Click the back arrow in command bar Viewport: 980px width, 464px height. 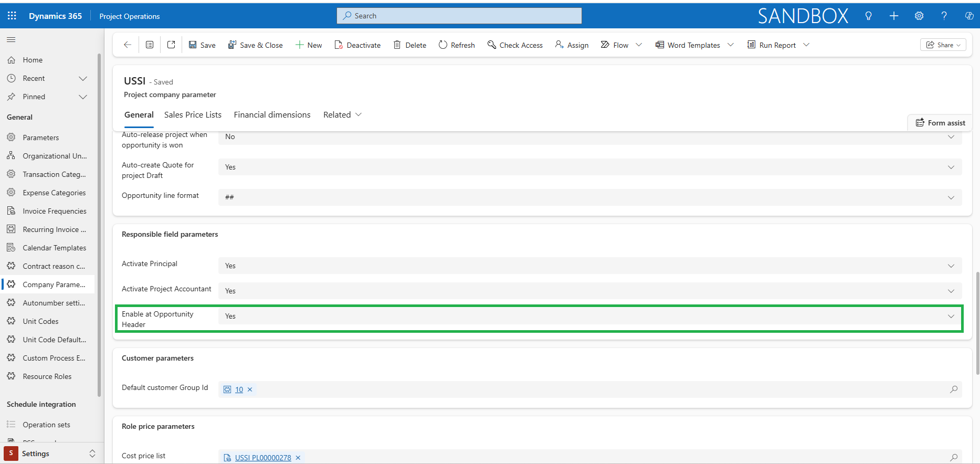128,45
